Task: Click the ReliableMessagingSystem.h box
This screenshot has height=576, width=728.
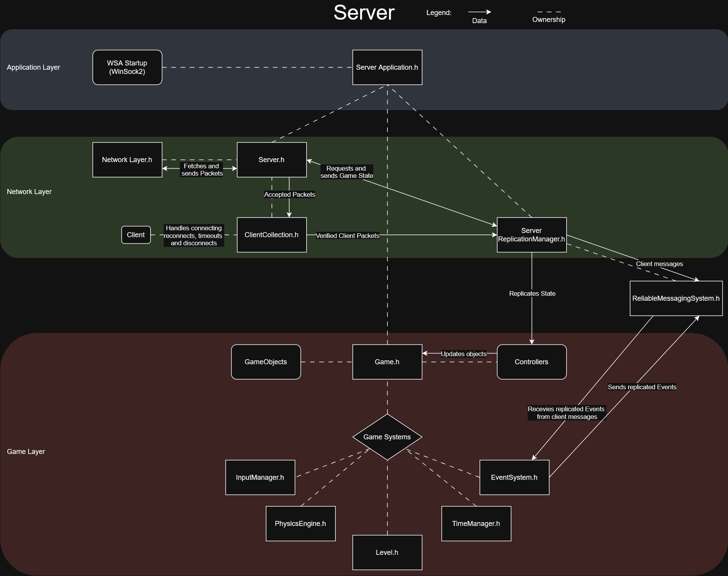Action: pos(676,298)
